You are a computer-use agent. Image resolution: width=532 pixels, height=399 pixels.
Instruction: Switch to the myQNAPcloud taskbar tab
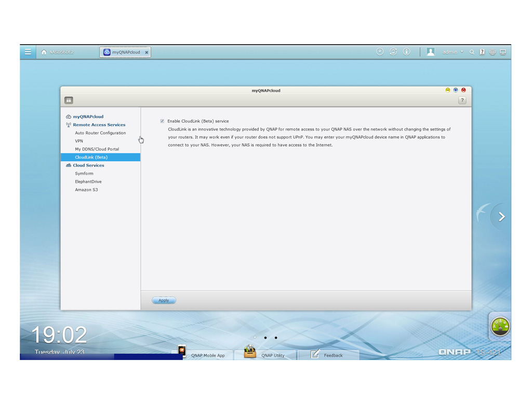point(126,52)
